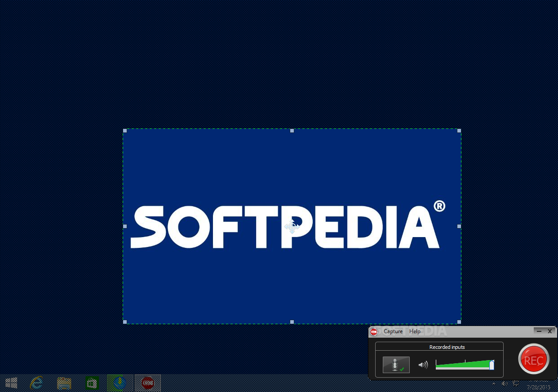Switch to the screen recorder taskbar button
The height and width of the screenshot is (392, 558).
pos(147,383)
